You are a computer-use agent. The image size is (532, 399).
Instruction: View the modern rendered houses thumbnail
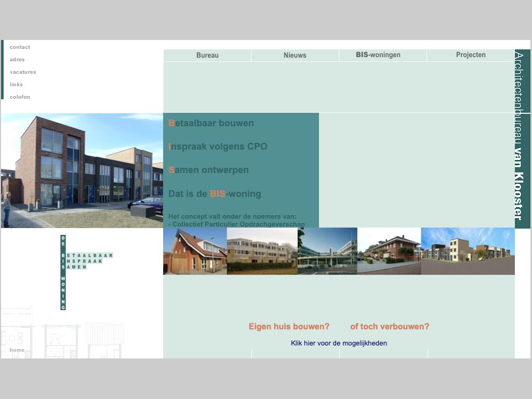(468, 251)
